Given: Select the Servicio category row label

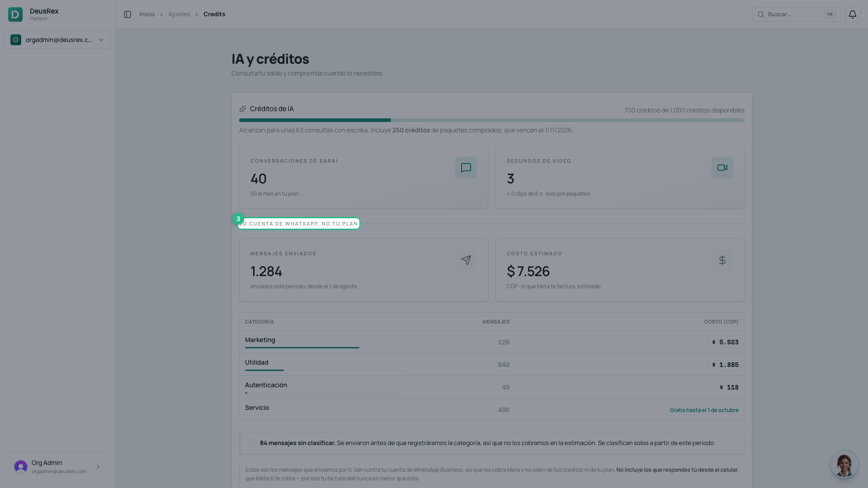Looking at the screenshot, I should (257, 408).
